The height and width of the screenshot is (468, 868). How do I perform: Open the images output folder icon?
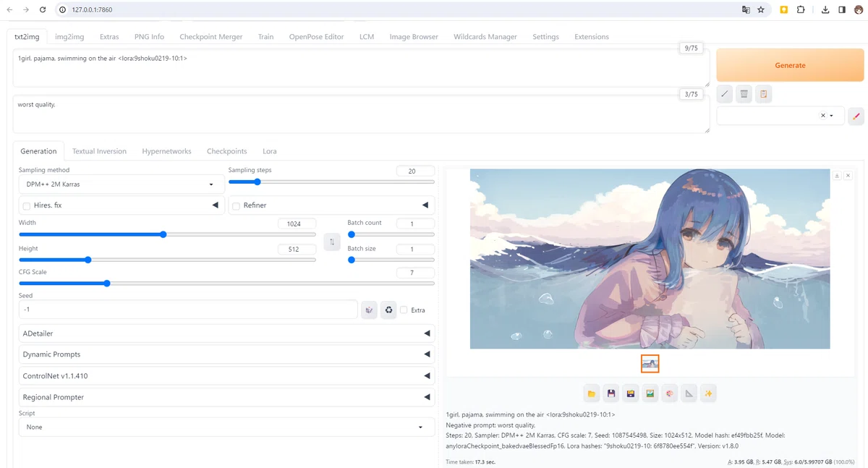(x=592, y=393)
